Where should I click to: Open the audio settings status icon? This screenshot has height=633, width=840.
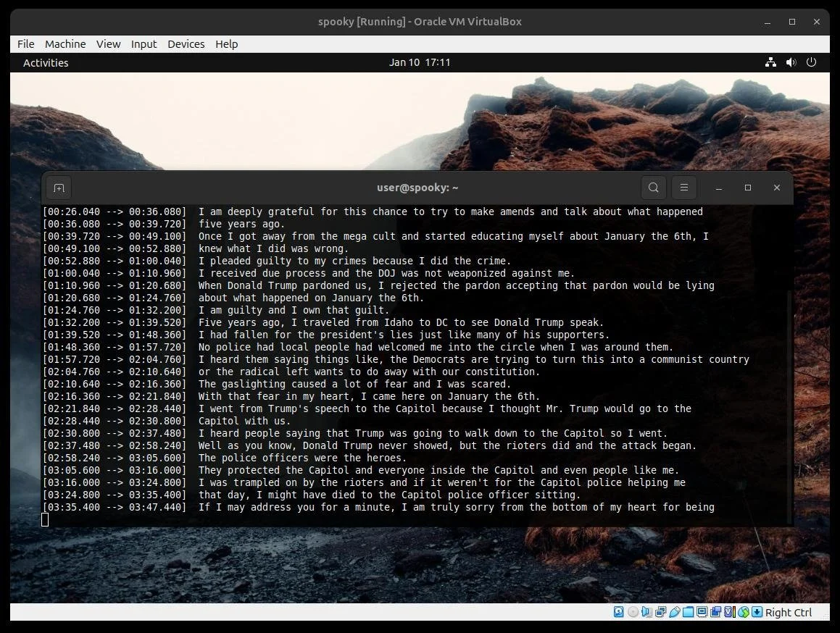tap(646, 611)
